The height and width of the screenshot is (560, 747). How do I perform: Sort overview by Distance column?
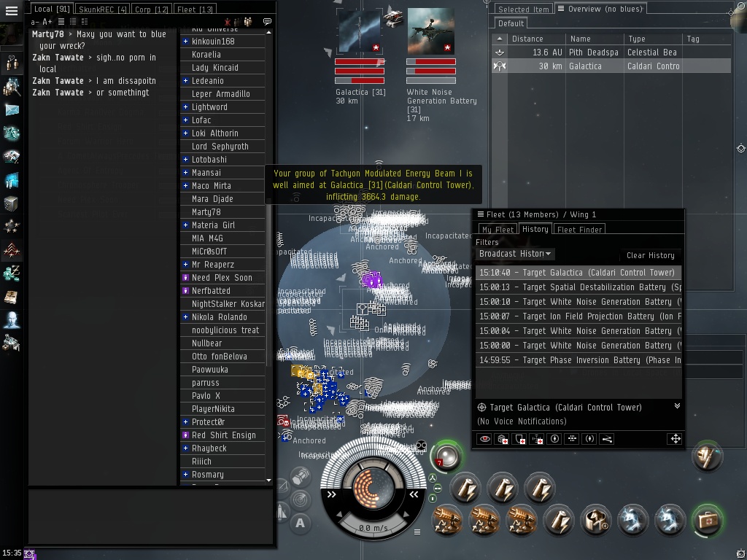coord(536,39)
